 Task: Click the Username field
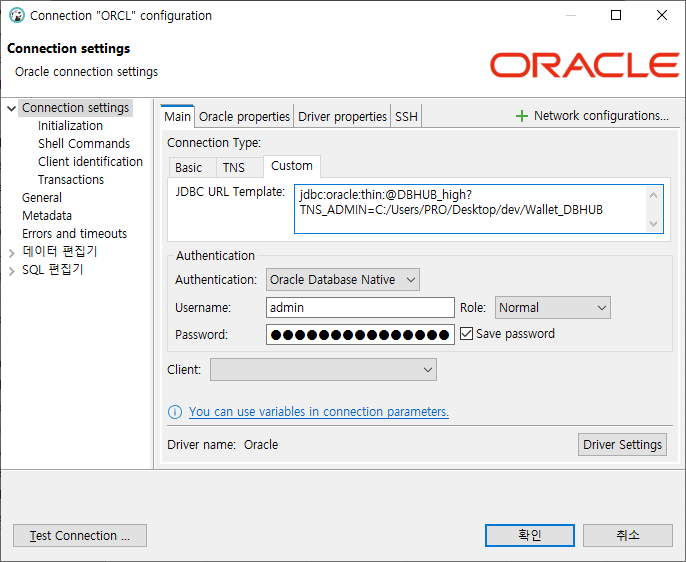360,307
